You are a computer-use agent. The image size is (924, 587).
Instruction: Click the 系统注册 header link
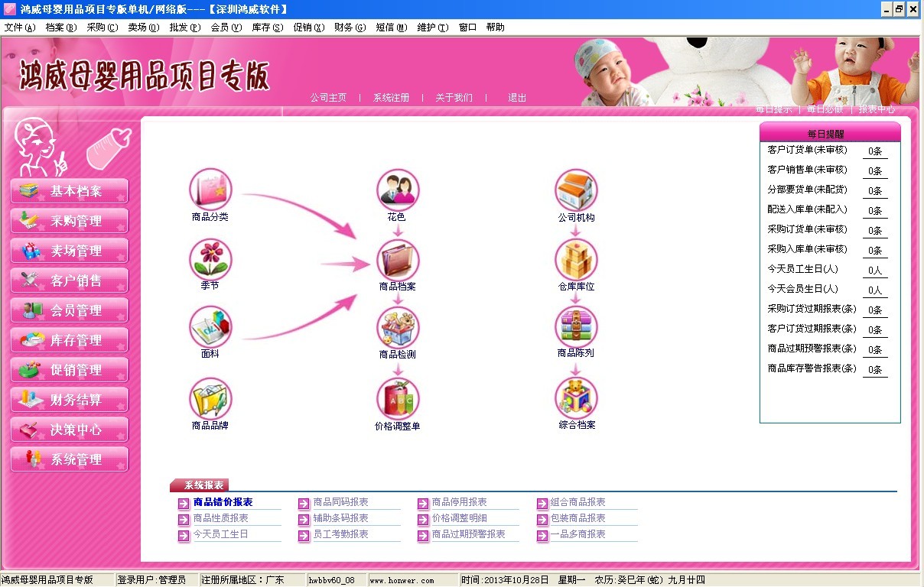(391, 98)
